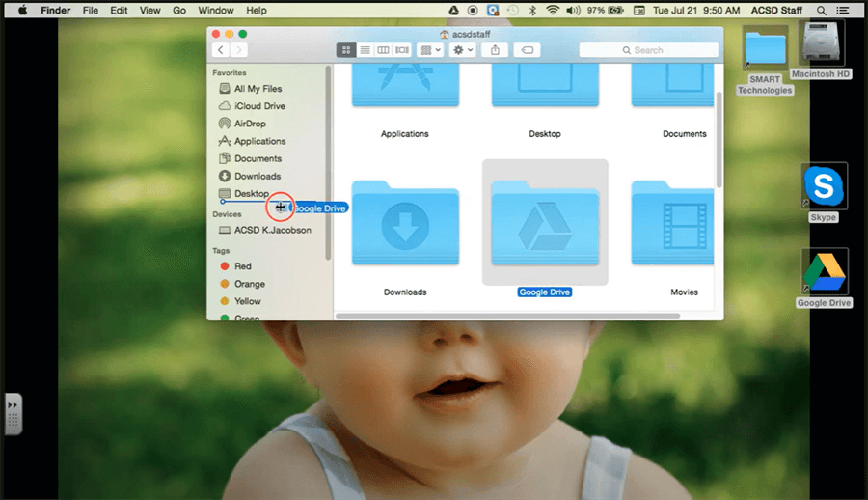Open the View menu
The height and width of the screenshot is (500, 868).
pyautogui.click(x=149, y=10)
